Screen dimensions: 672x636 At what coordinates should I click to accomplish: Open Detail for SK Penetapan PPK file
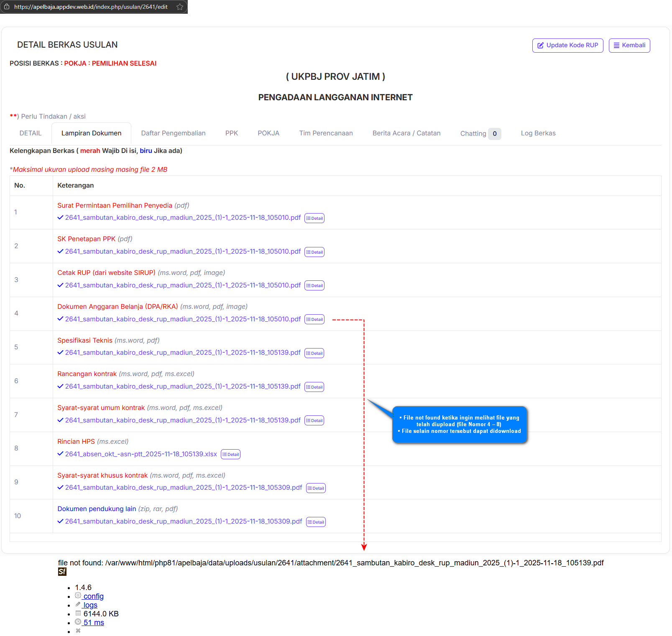coord(314,252)
